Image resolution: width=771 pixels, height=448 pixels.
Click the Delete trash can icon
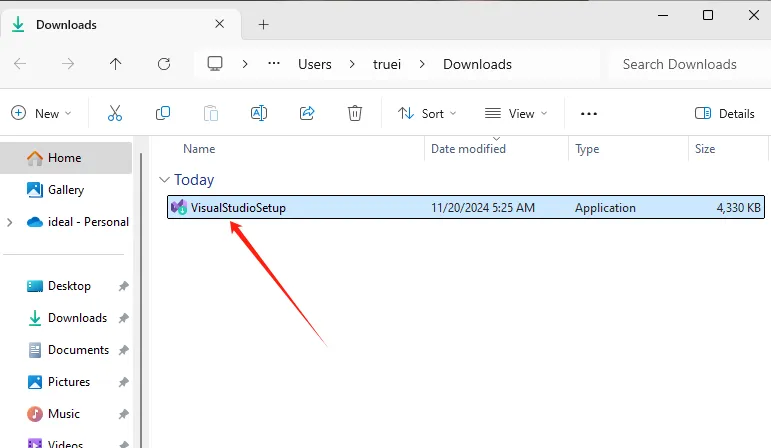(x=355, y=114)
